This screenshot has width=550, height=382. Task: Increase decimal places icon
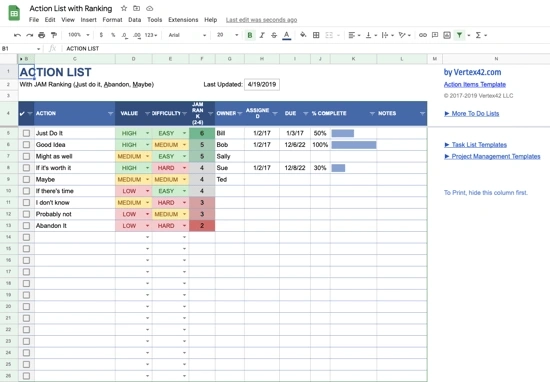(137, 35)
